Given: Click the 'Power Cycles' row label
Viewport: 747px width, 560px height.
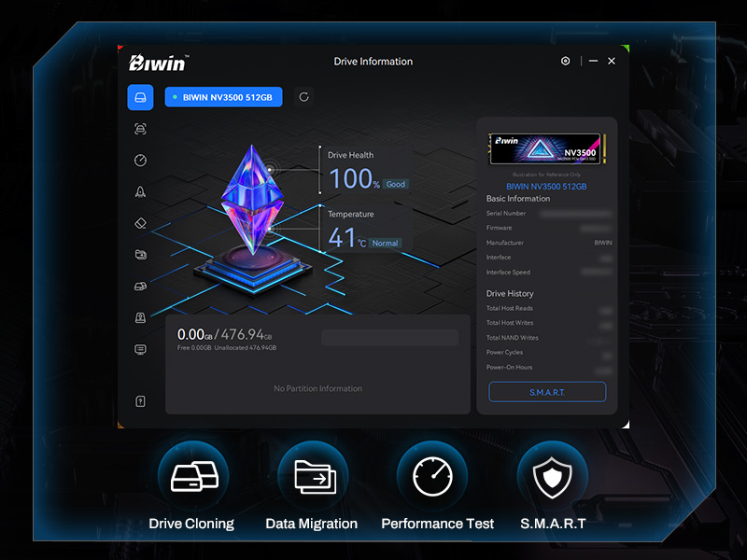Looking at the screenshot, I should tap(504, 353).
